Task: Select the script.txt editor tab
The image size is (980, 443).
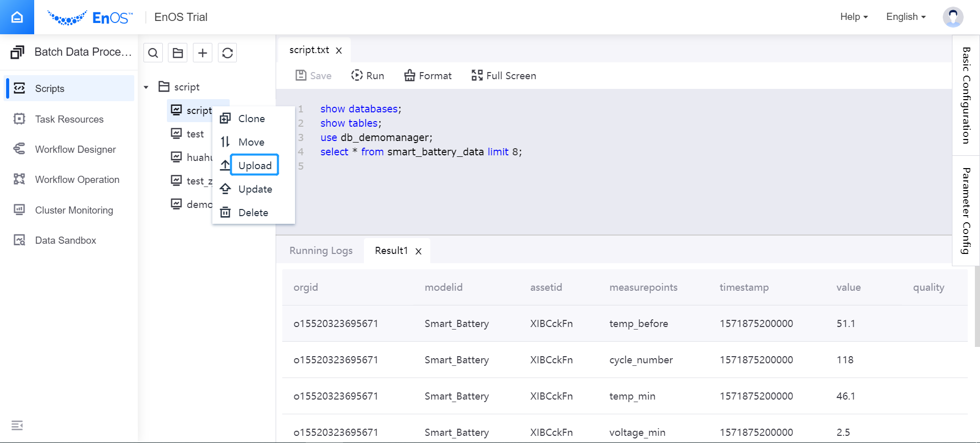Action: click(x=309, y=50)
